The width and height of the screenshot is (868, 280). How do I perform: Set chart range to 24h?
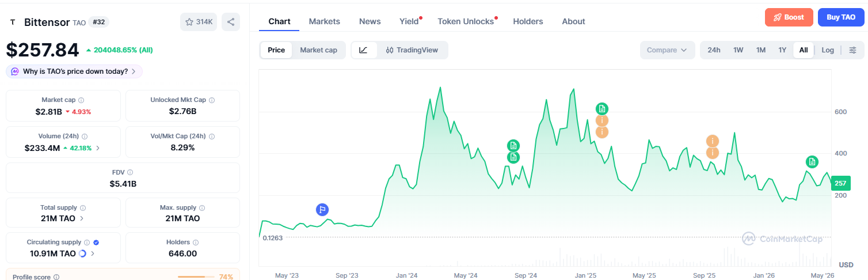(x=714, y=50)
